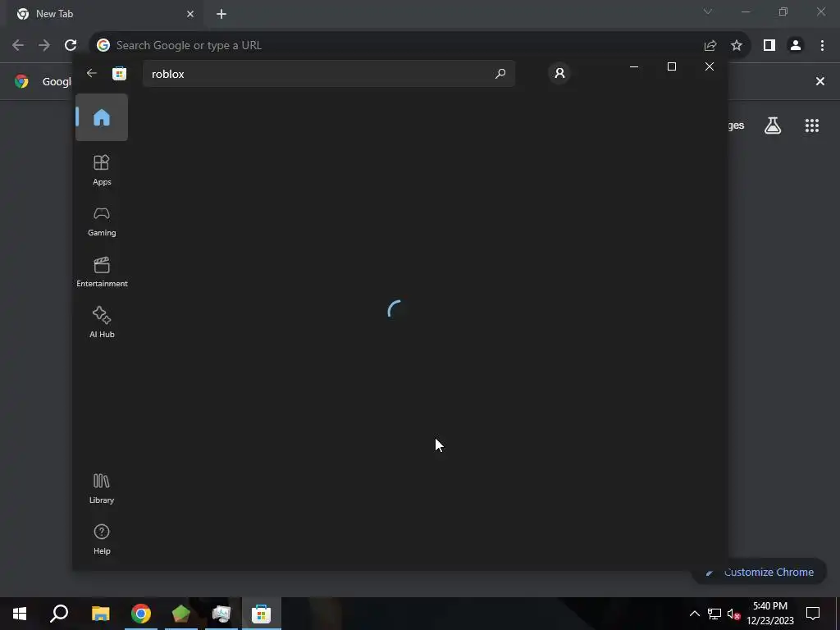Viewport: 840px width, 630px height.
Task: Select the New Tab tab
Action: coord(105,14)
